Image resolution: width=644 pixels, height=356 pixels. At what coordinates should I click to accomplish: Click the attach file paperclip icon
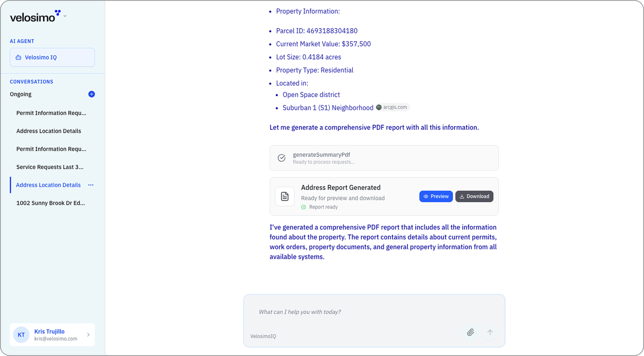(x=470, y=332)
